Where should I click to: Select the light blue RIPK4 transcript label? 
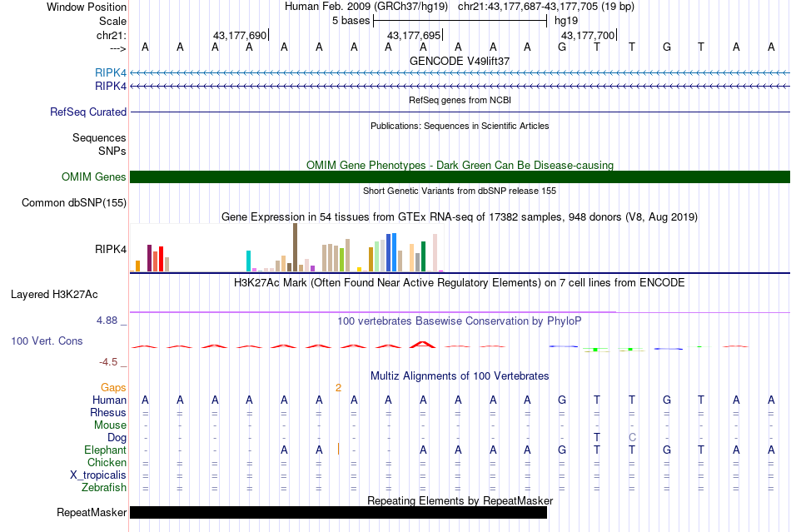111,73
